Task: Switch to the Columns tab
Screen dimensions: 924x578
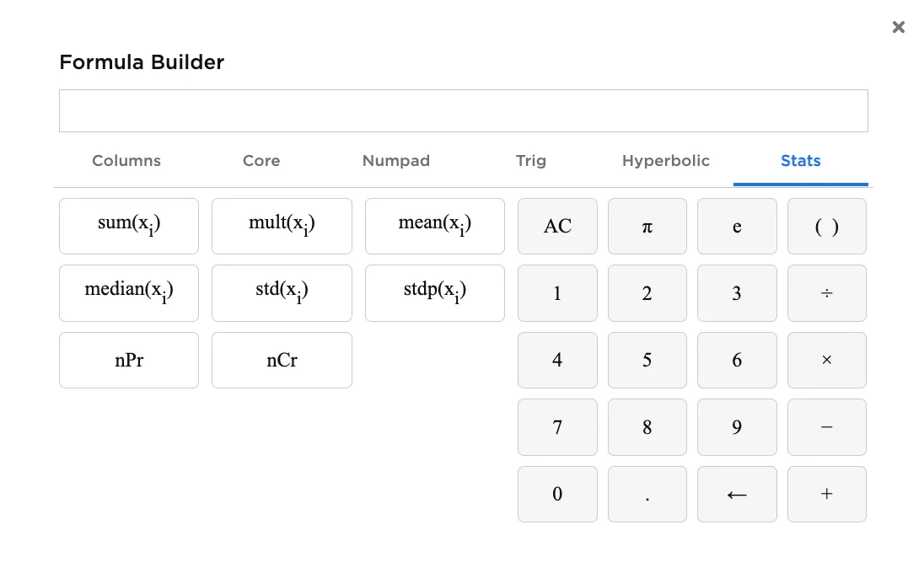Action: click(126, 161)
